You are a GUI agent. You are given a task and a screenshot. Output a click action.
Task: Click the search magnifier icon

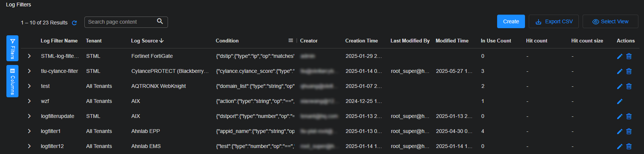(160, 21)
